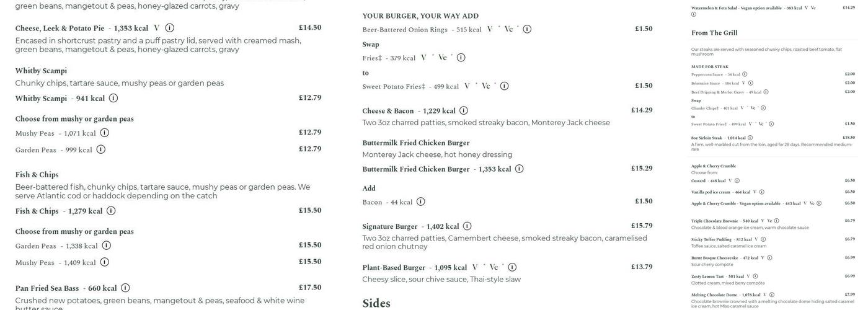Image resolution: width=868 pixels, height=310 pixels.
Task: Open info icon for Garden Peas 999 kcal
Action: click(x=101, y=149)
